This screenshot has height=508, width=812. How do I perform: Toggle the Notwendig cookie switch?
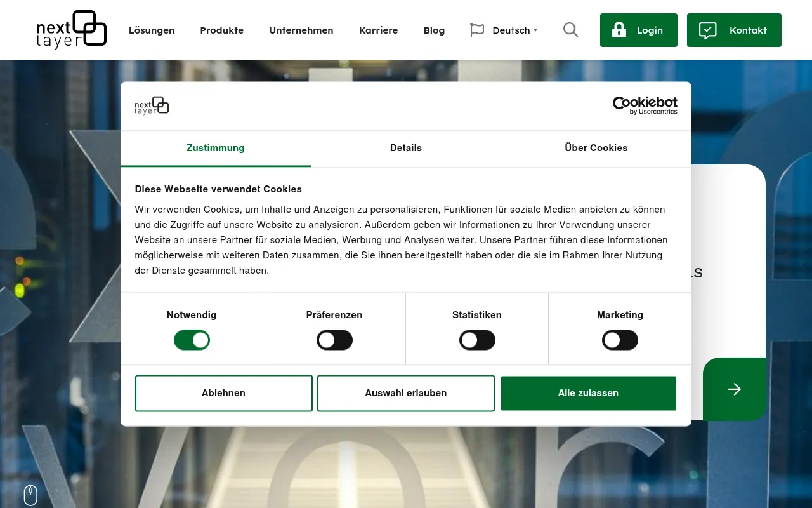tap(192, 340)
